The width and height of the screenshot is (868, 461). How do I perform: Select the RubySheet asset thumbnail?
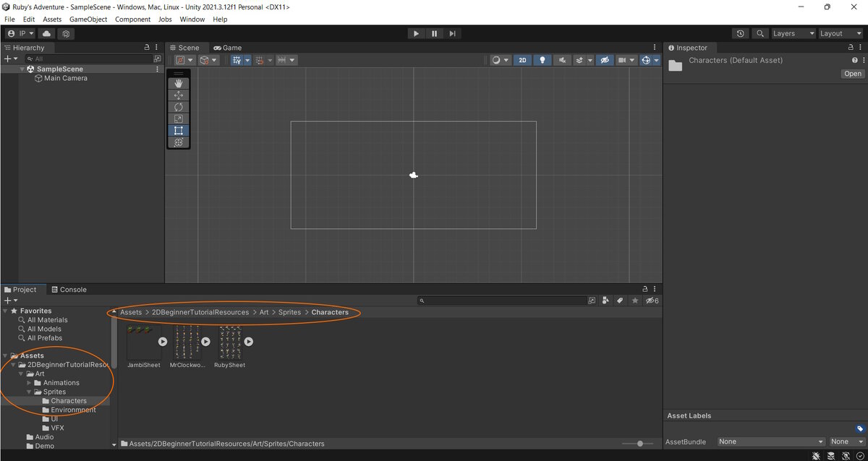[x=229, y=342]
